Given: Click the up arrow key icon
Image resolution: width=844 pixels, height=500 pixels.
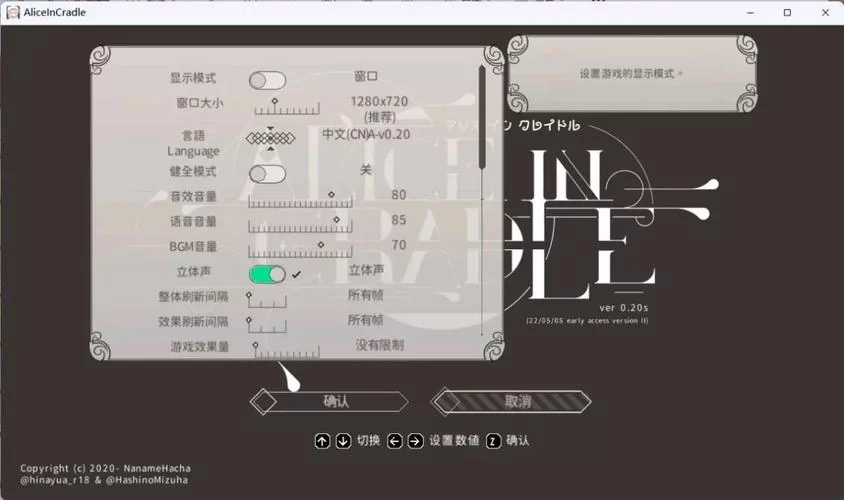Looking at the screenshot, I should coord(322,441).
